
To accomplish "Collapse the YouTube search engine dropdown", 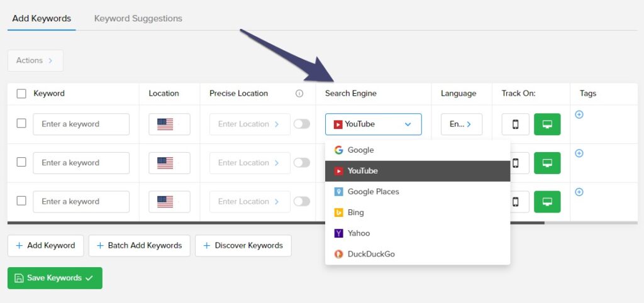I will 374,124.
